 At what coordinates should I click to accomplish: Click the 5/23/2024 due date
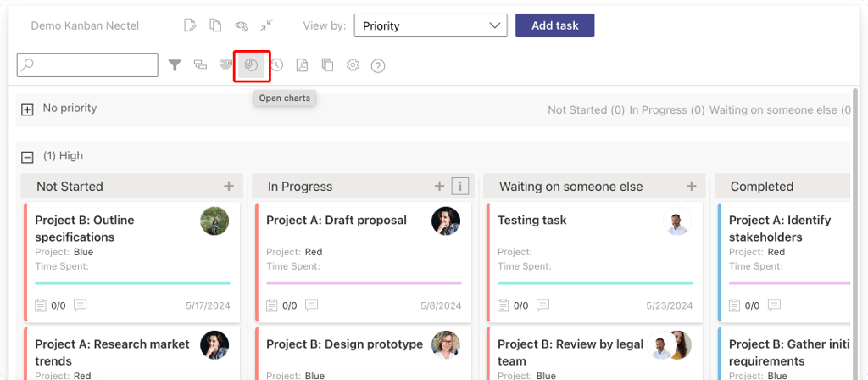tap(670, 305)
